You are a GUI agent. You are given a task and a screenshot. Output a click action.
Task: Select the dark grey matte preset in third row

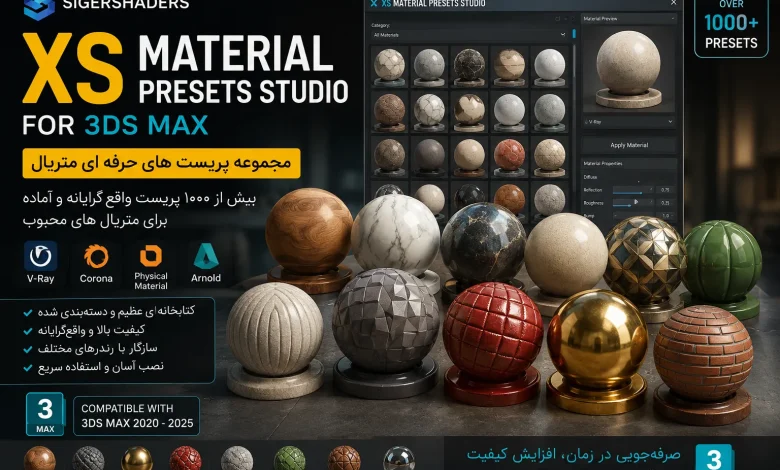[x=429, y=157]
